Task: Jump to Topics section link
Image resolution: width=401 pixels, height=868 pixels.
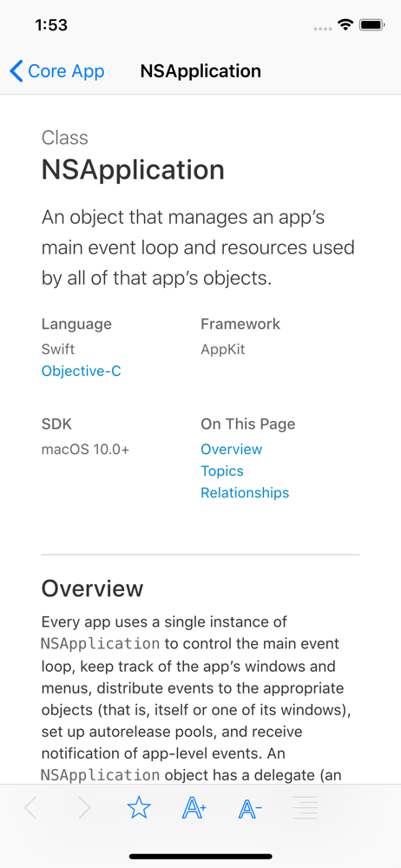Action: coord(222,471)
